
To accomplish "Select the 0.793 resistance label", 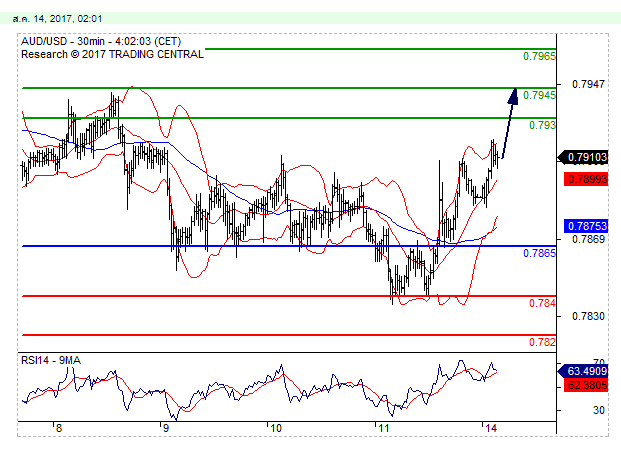I will [x=542, y=125].
